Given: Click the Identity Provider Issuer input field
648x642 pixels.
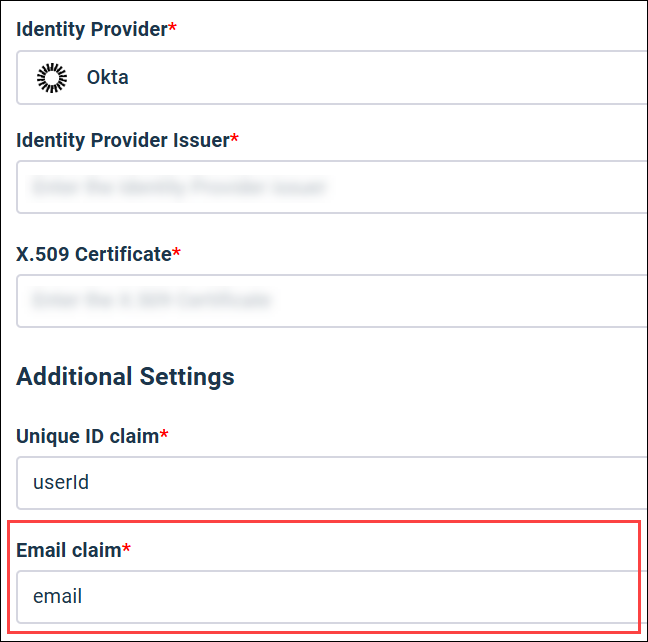Looking at the screenshot, I should 330,187.
